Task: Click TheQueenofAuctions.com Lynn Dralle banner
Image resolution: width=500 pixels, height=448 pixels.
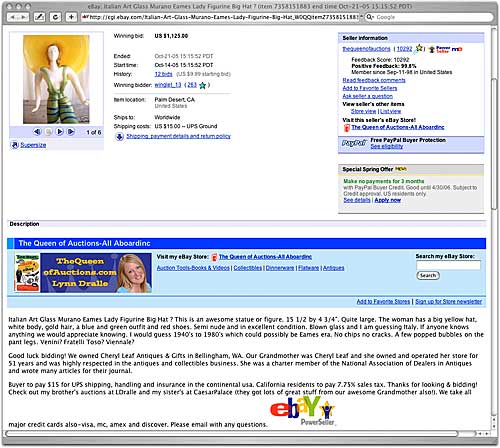Action: coord(96,273)
